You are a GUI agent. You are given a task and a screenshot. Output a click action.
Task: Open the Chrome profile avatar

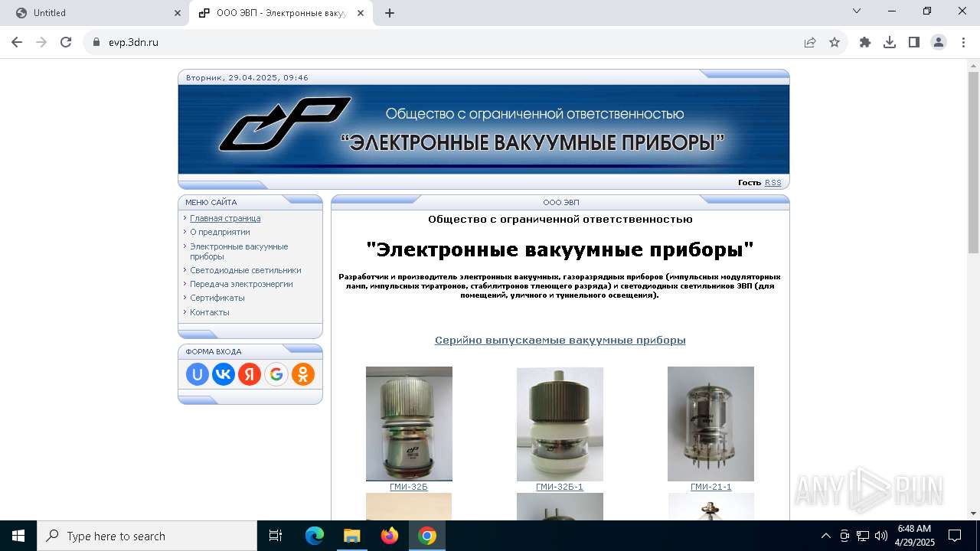(939, 42)
